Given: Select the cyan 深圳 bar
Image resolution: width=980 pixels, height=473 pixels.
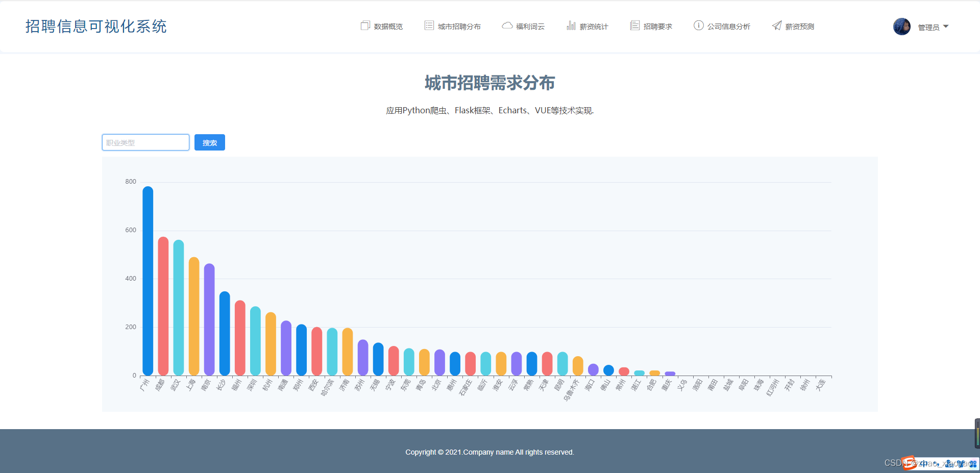Looking at the screenshot, I should point(255,341).
